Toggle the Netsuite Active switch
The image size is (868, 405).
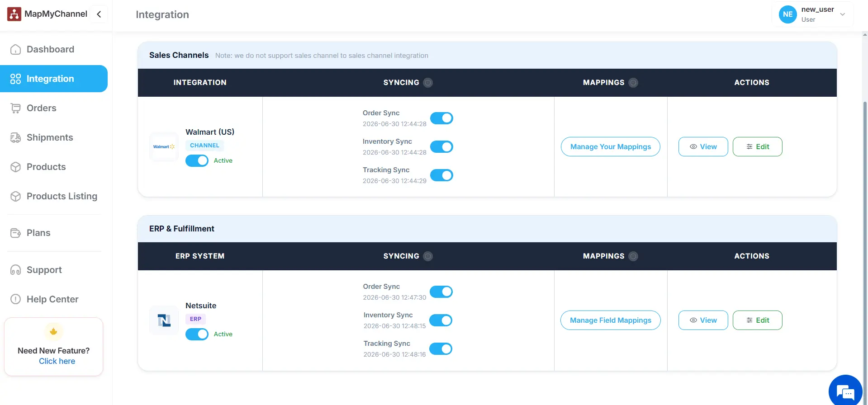tap(197, 334)
